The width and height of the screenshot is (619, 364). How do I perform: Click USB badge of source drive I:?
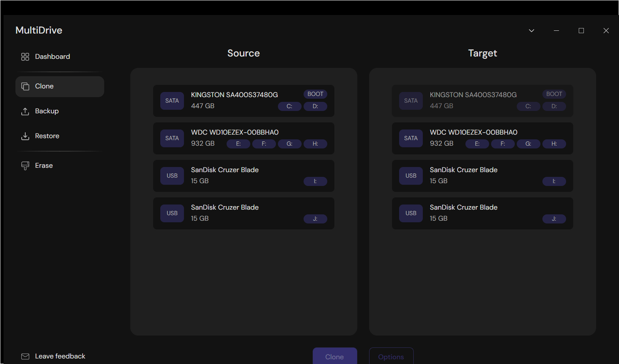172,176
